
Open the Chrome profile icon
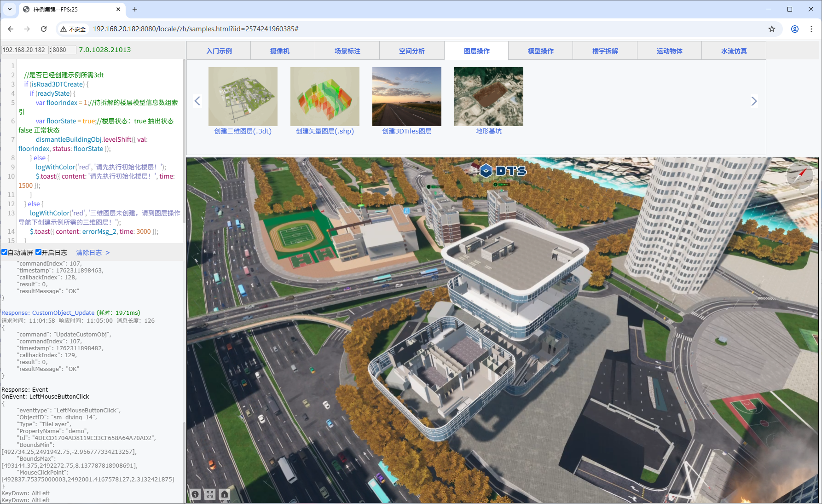(795, 29)
